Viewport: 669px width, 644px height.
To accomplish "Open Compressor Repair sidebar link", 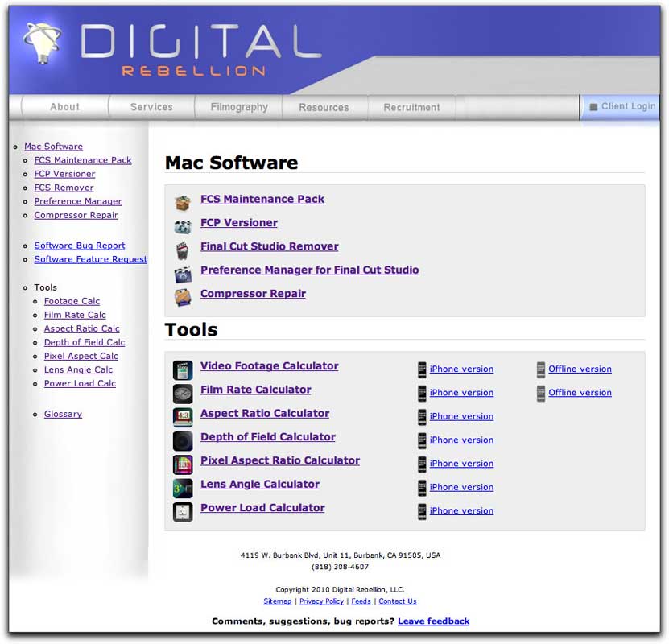I will click(76, 215).
